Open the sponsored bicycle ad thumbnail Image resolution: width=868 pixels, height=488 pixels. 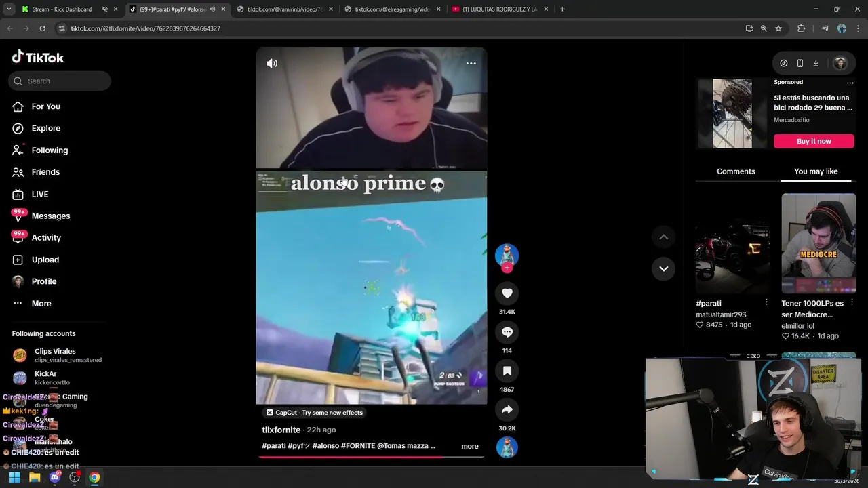tap(732, 113)
